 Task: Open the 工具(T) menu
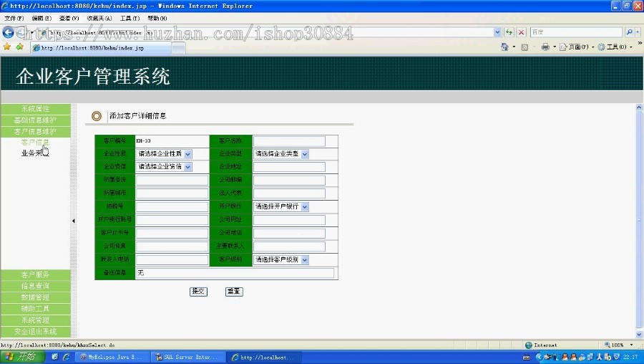coord(130,18)
